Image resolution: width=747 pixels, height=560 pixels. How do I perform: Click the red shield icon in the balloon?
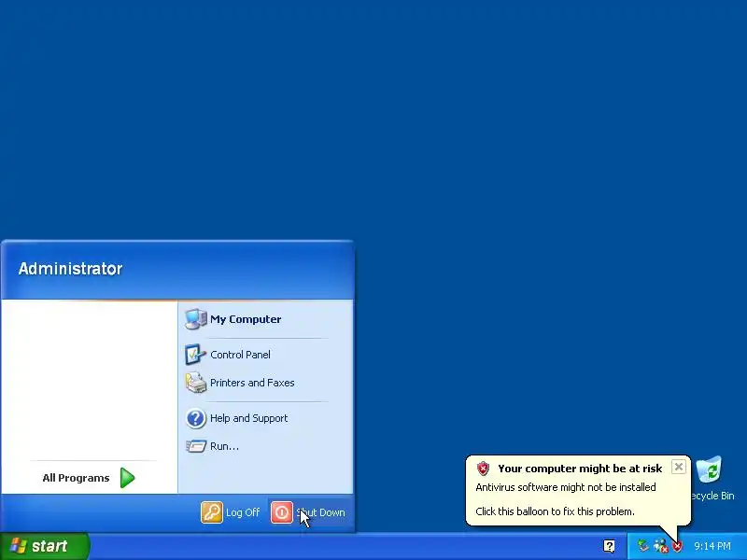(x=483, y=469)
